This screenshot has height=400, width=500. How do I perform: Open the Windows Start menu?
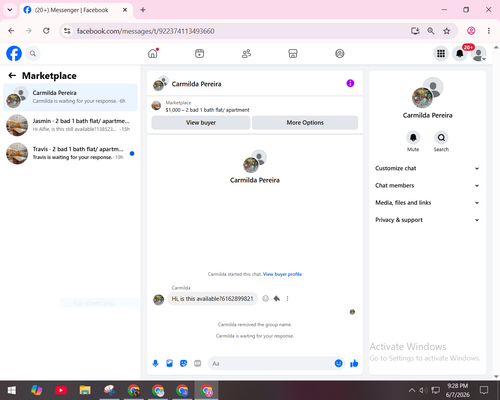12,390
